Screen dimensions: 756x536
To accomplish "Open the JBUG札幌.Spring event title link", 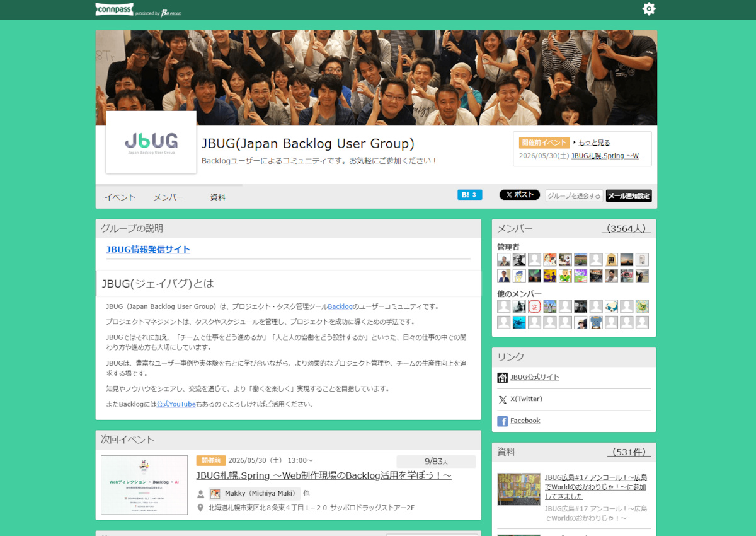I will [324, 475].
